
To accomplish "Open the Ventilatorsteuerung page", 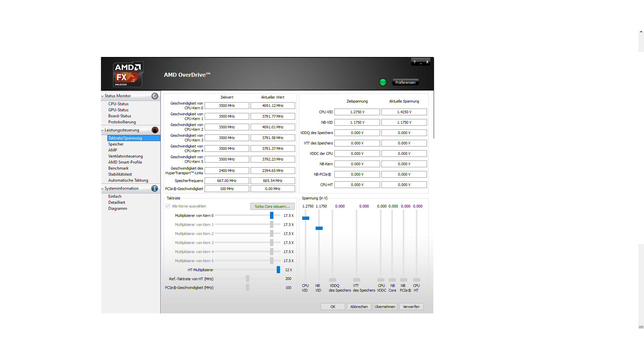I will [x=125, y=156].
